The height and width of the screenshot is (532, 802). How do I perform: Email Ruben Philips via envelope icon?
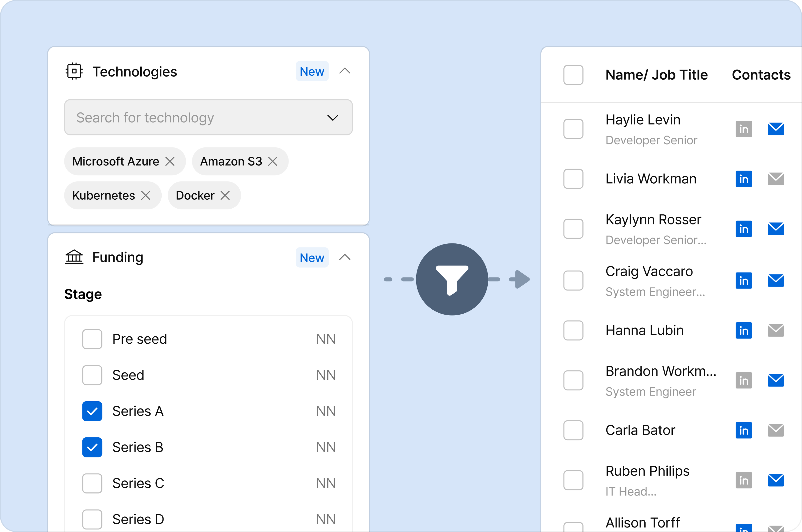pos(776,480)
